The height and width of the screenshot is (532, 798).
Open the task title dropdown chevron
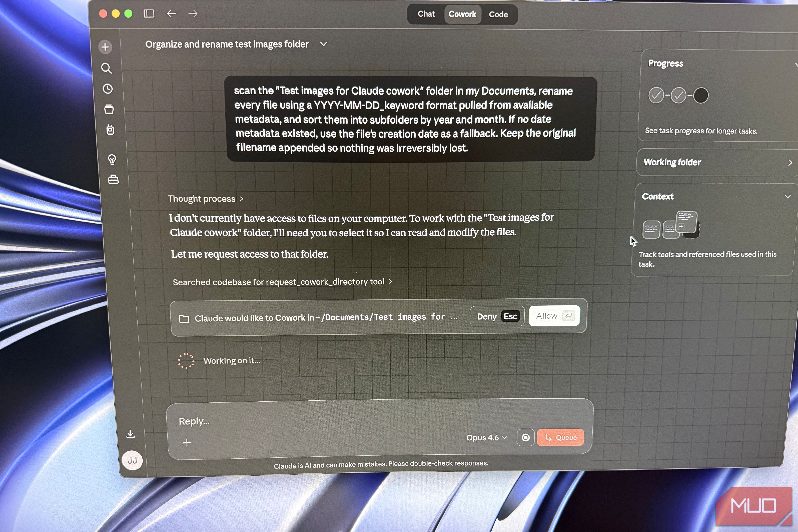pos(324,44)
